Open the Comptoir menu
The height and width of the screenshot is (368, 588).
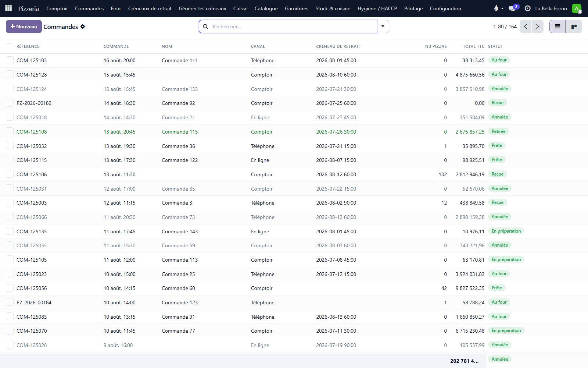pos(57,8)
